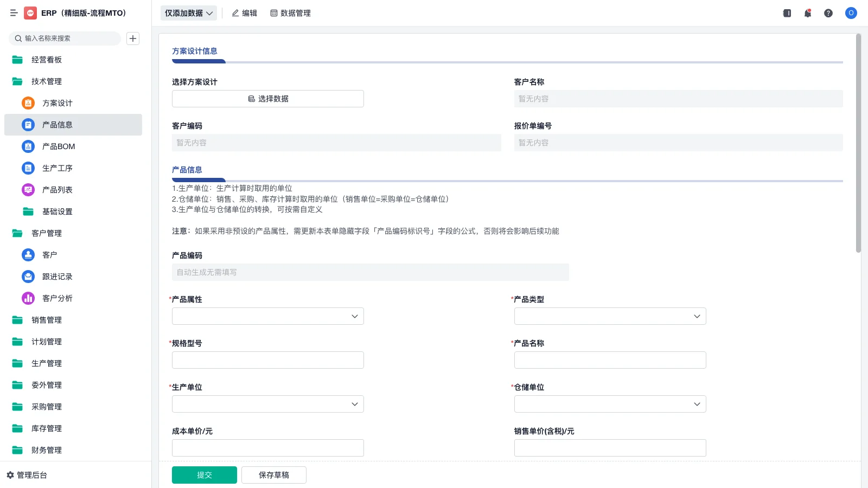Open the 客户 module icon

click(x=28, y=255)
